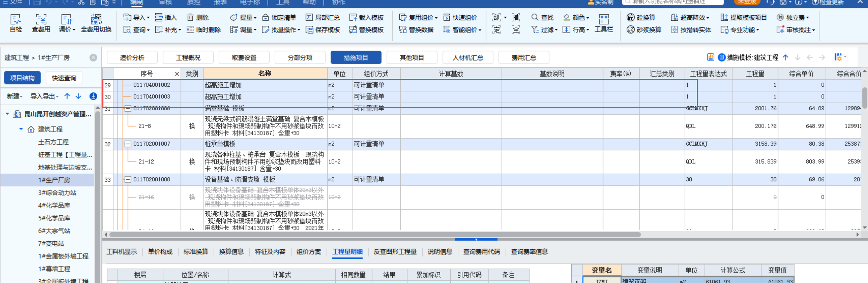The image size is (868, 283).
Task: Switch to the 费用汇总 tab
Action: coord(524,58)
